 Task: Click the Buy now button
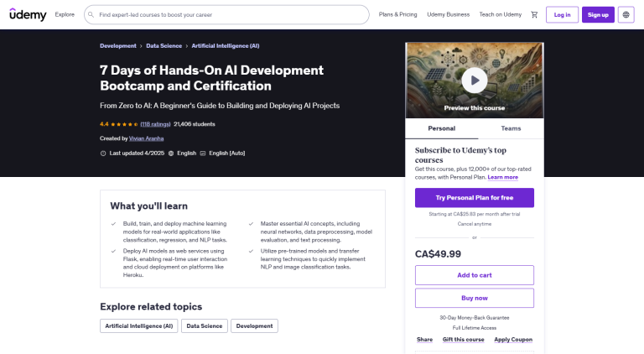pos(475,298)
